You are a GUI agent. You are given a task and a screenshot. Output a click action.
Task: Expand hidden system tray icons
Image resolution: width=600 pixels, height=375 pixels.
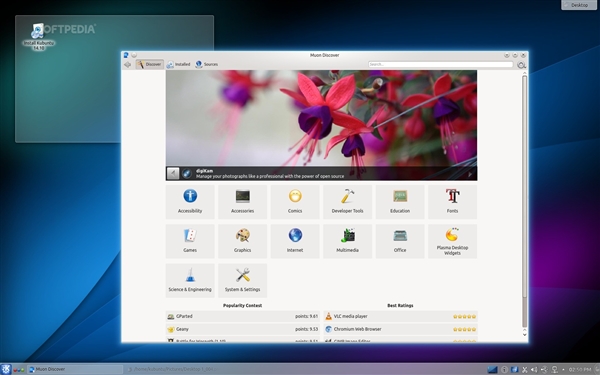pos(563,370)
